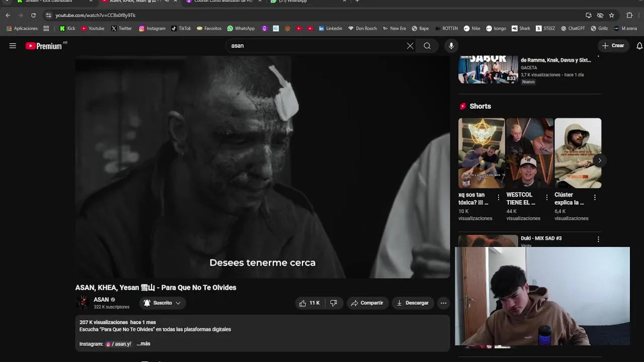Open the GACETA video thumbnail with 8:33 duration
This screenshot has height=362, width=644.
pos(488,69)
